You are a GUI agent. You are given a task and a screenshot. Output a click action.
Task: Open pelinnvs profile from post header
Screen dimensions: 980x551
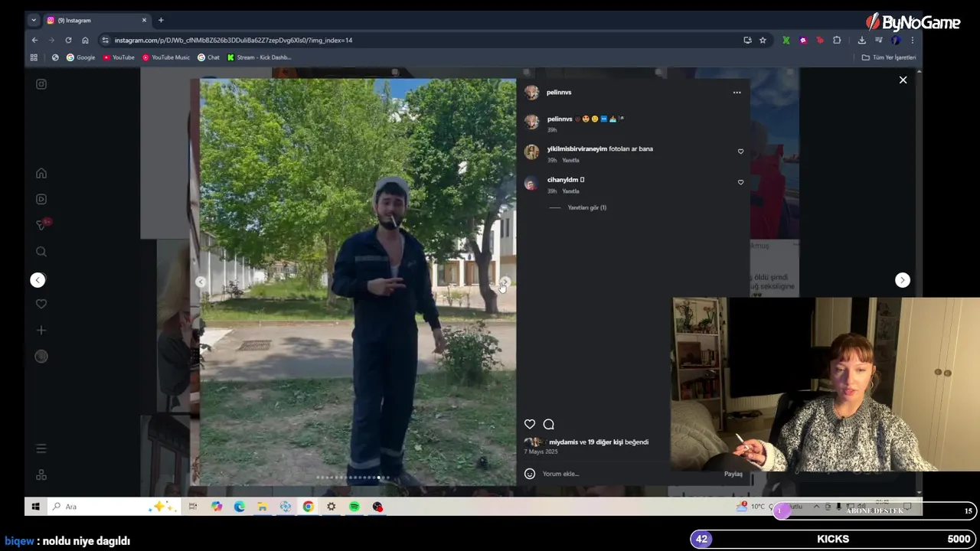pos(559,93)
